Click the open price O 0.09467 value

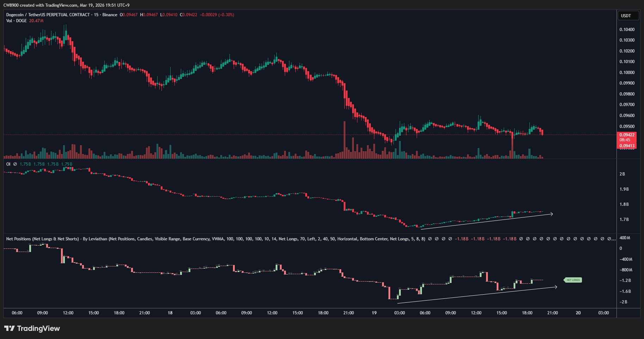click(129, 15)
